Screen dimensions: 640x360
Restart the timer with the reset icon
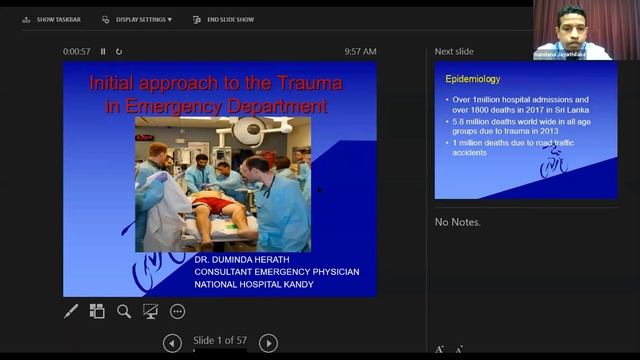[119, 51]
